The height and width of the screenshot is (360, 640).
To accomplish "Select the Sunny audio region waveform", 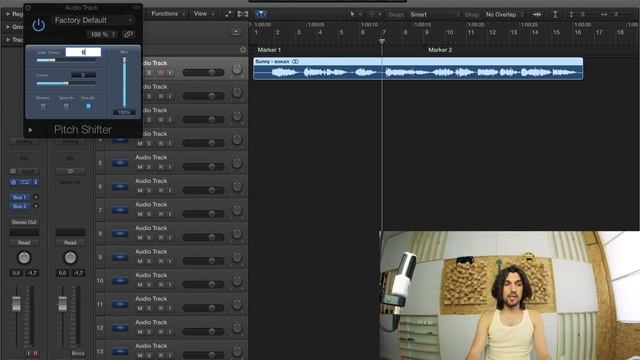I will tap(418, 72).
